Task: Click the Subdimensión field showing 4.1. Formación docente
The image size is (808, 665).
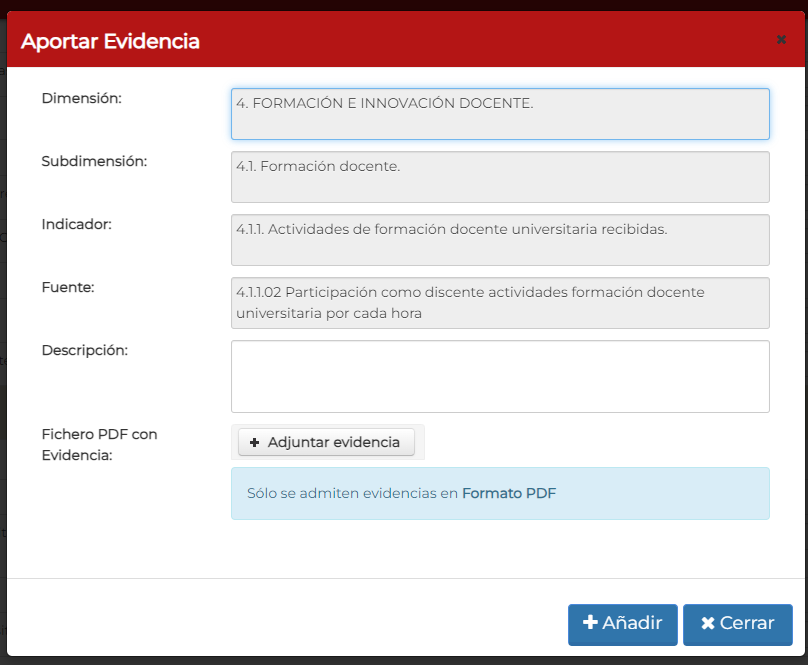Action: (x=500, y=177)
